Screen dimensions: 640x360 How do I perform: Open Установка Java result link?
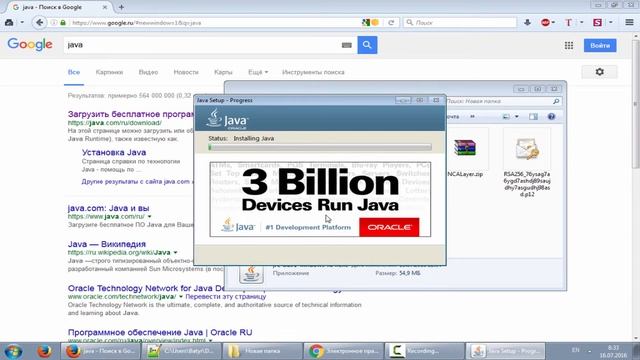114,152
